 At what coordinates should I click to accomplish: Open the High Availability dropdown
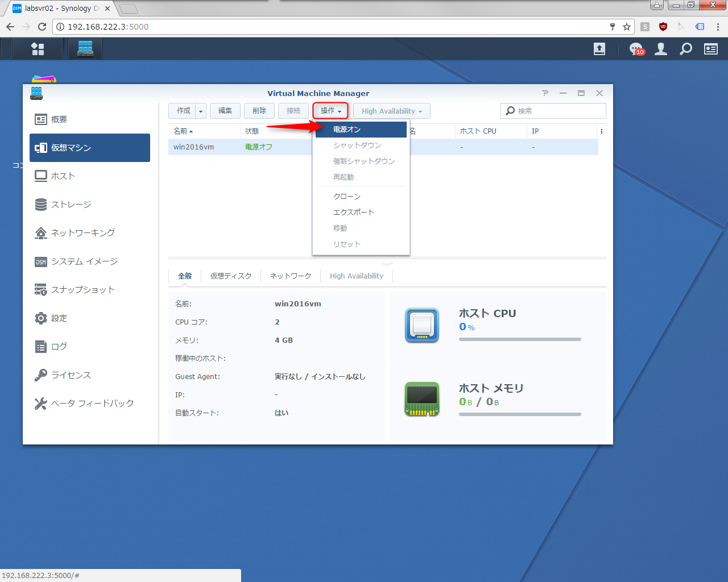pos(392,111)
